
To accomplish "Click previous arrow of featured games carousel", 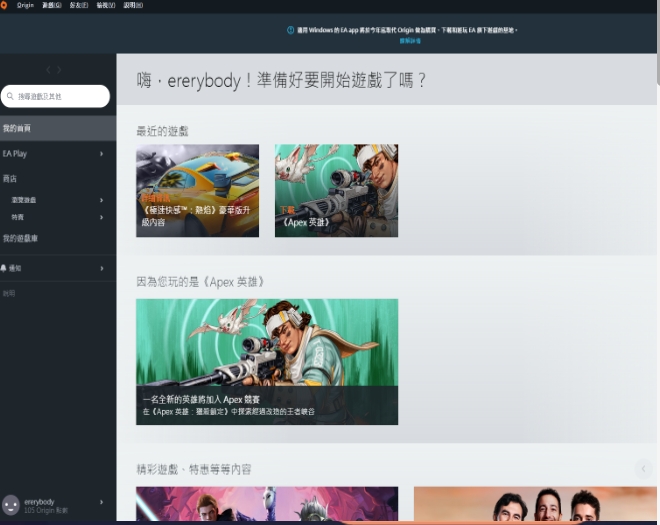I will [x=643, y=468].
